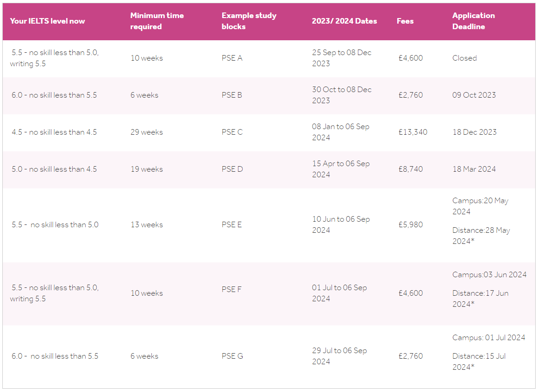Image resolution: width=538 pixels, height=392 pixels.
Task: Click the £13,340 fee
Action: (413, 132)
